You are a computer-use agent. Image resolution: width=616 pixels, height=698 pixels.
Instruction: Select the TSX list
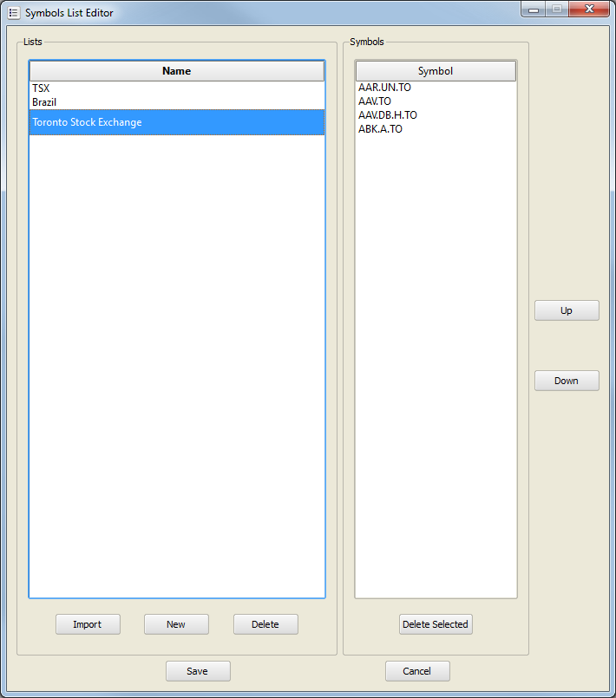41,88
